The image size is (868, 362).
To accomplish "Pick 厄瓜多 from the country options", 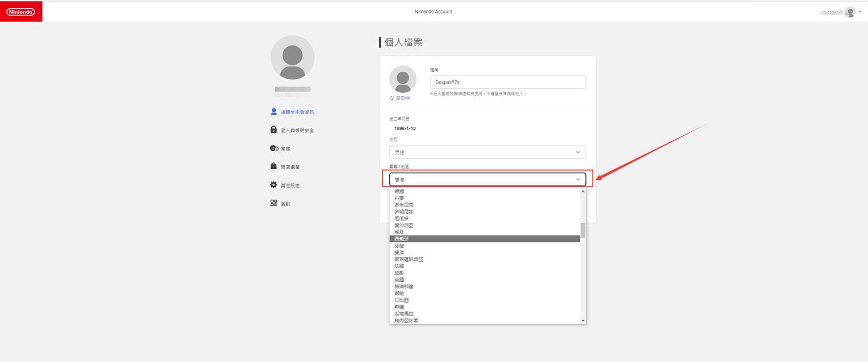I will tap(485, 218).
